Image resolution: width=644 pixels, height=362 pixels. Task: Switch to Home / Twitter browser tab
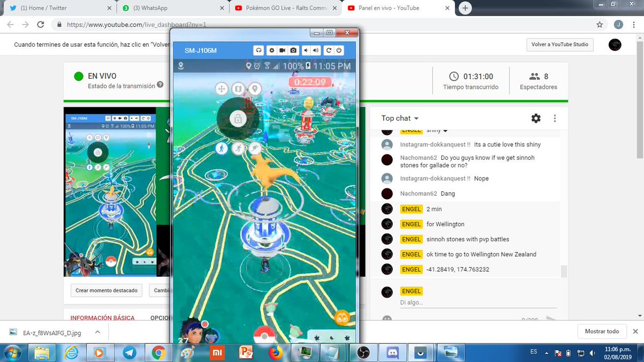[x=59, y=8]
